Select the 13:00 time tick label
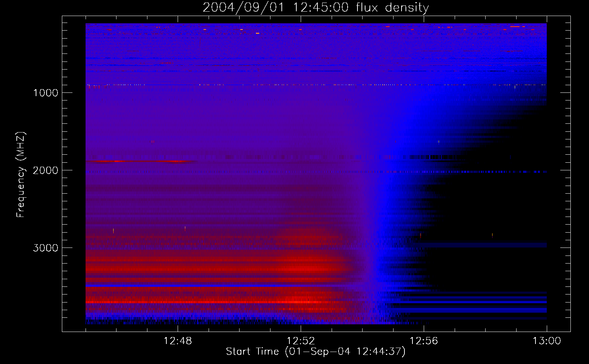 click(547, 341)
